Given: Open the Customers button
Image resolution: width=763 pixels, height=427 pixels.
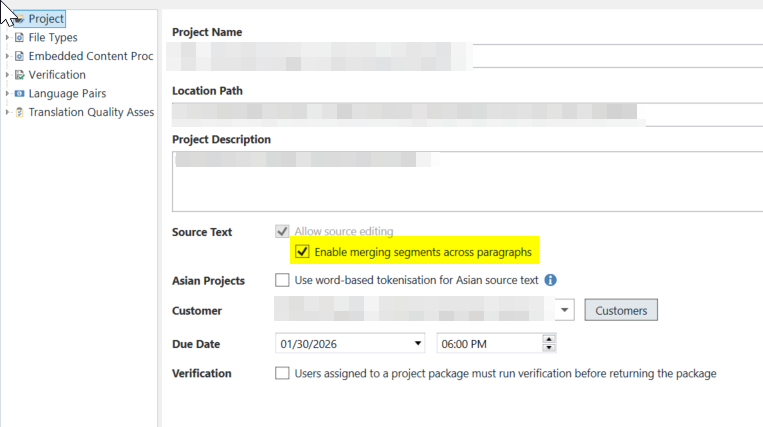Looking at the screenshot, I should (x=621, y=310).
